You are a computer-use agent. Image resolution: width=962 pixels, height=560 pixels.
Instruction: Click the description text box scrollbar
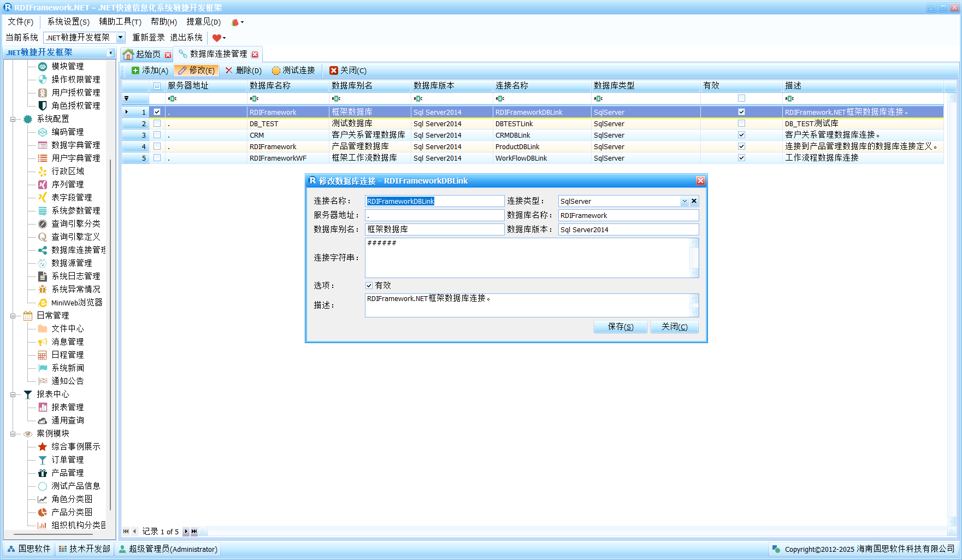[x=694, y=305]
